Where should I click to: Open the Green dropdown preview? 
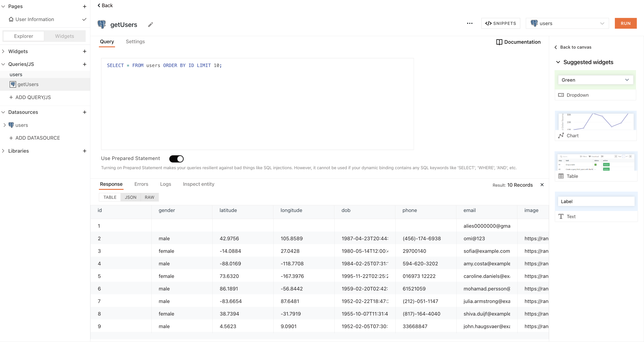pos(595,80)
